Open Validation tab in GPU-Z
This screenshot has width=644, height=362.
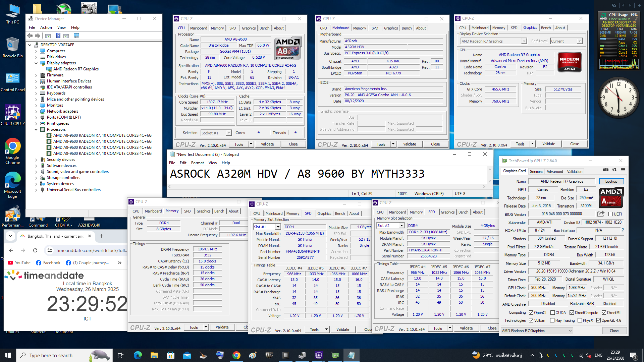[575, 171]
